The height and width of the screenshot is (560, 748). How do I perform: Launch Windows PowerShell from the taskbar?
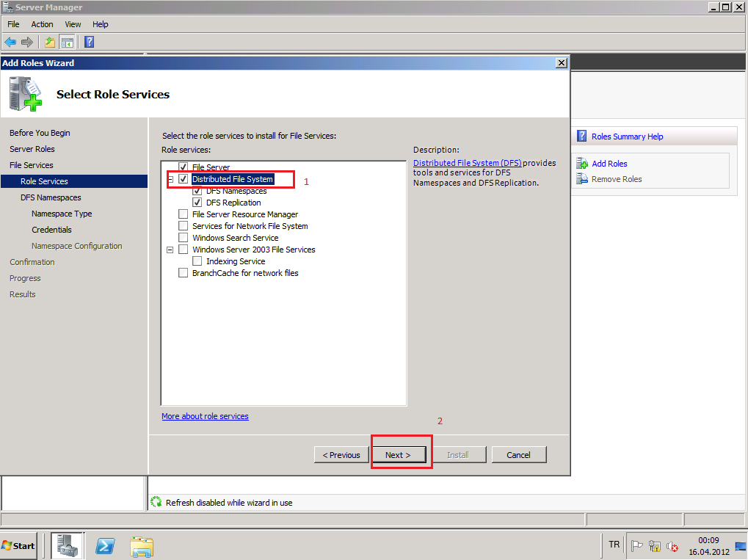pyautogui.click(x=105, y=546)
